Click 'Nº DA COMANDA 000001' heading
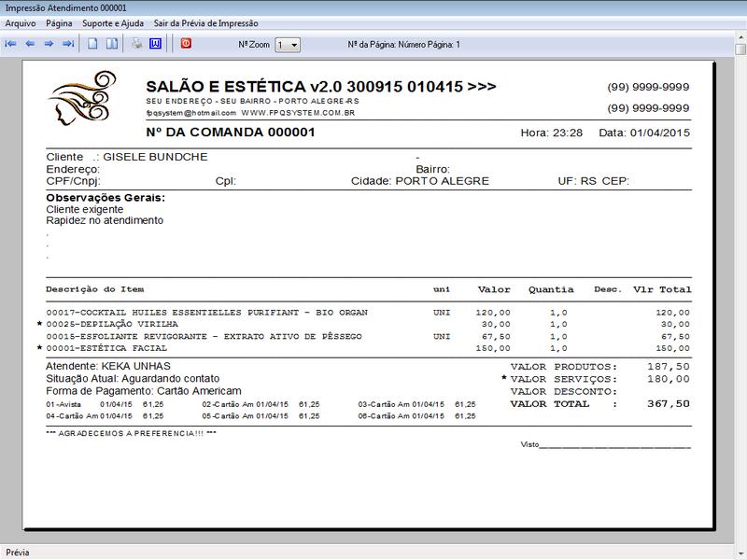This screenshot has height=560, width=747. (x=231, y=132)
